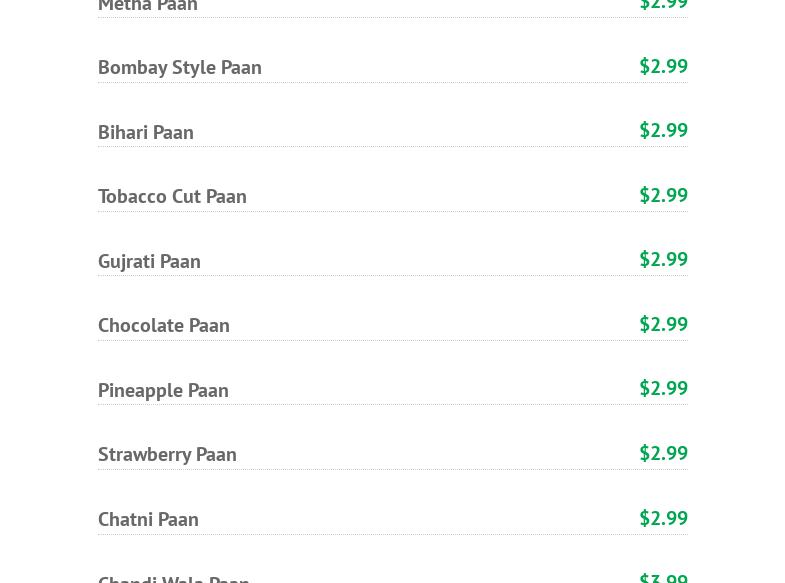
Task: Choose the Gujrati Paan menu entry
Action: point(149,261)
